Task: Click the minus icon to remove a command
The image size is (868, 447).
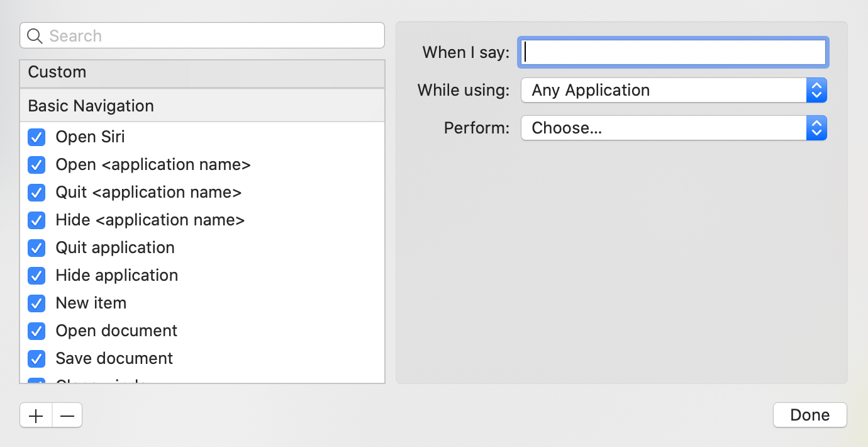Action: click(67, 415)
